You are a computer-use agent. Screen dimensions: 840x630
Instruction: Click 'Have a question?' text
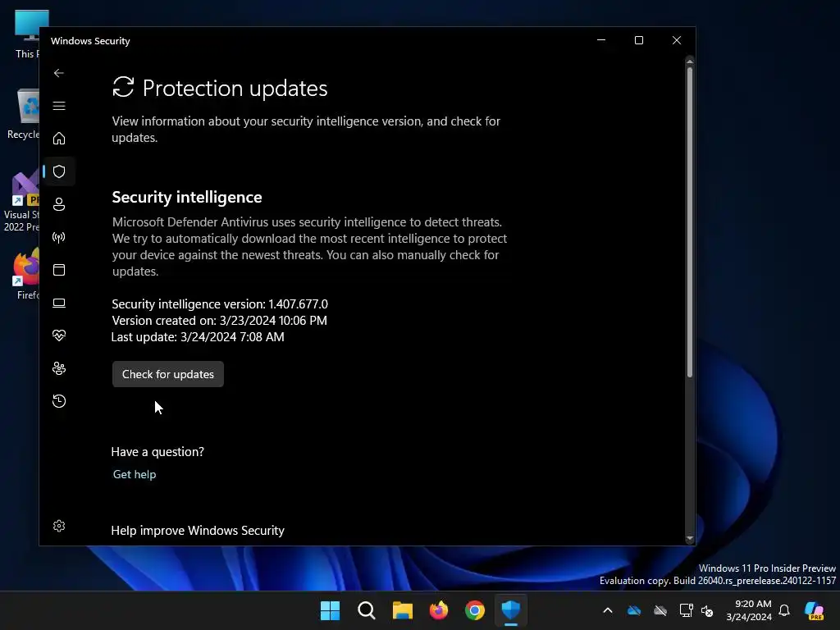click(157, 452)
